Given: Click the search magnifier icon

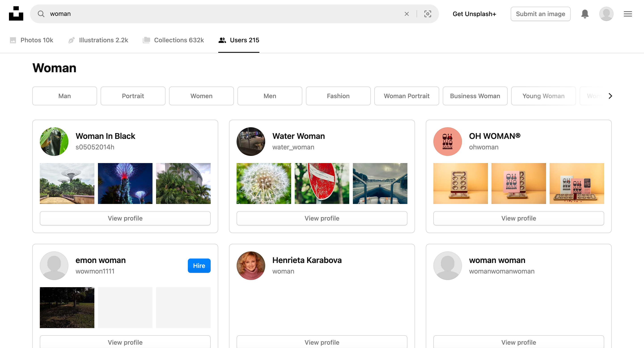Looking at the screenshot, I should click(41, 14).
